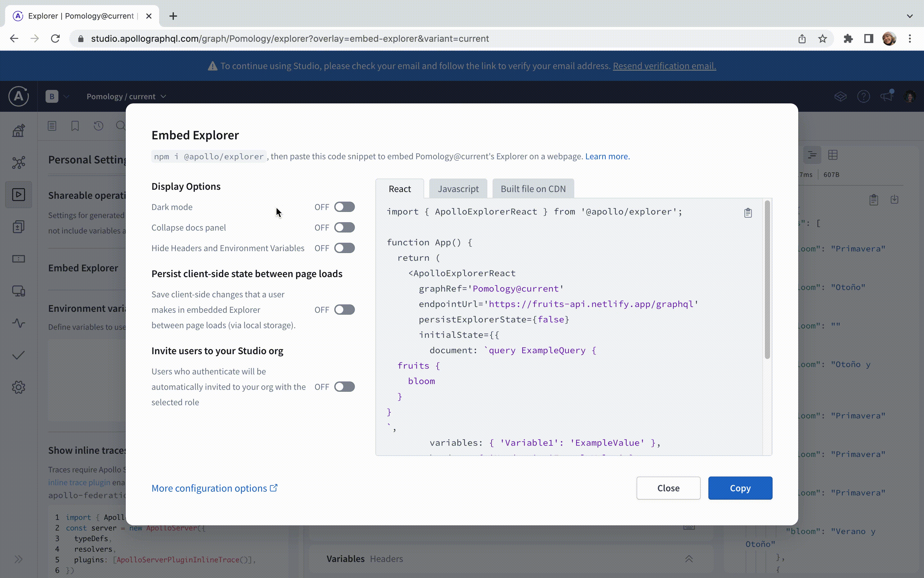Viewport: 924px width, 578px height.
Task: Toggle Dark mode switch
Action: point(344,207)
